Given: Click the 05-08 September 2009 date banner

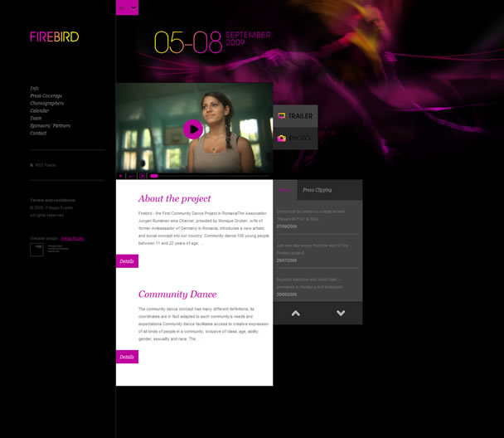Looking at the screenshot, I should click(212, 42).
